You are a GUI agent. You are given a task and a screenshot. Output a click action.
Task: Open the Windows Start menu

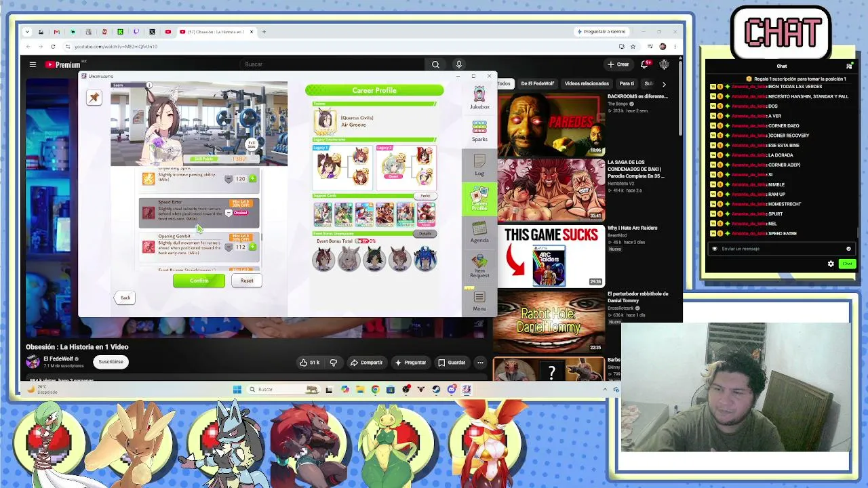tap(237, 390)
